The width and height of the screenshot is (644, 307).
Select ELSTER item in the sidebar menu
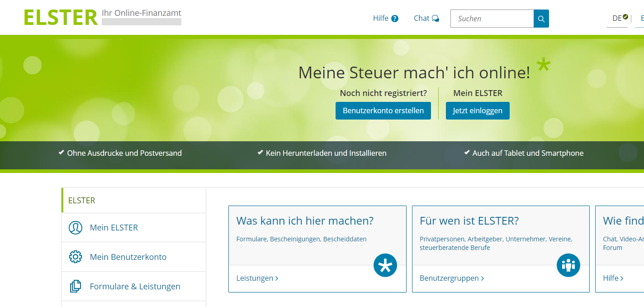tap(82, 201)
